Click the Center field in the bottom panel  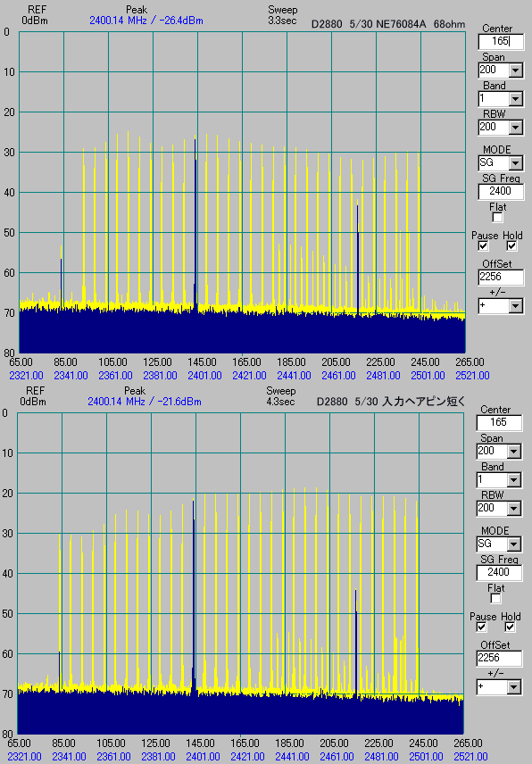coord(499,423)
